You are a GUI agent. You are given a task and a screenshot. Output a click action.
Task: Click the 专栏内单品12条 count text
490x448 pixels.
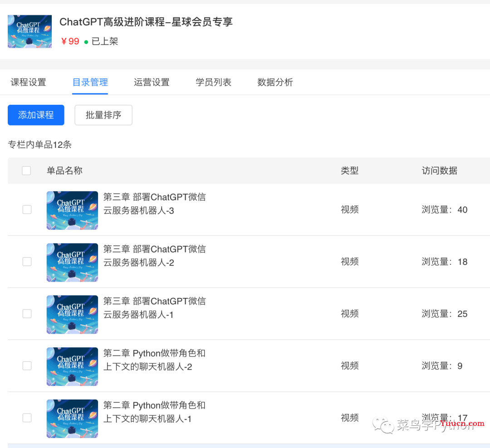39,145
